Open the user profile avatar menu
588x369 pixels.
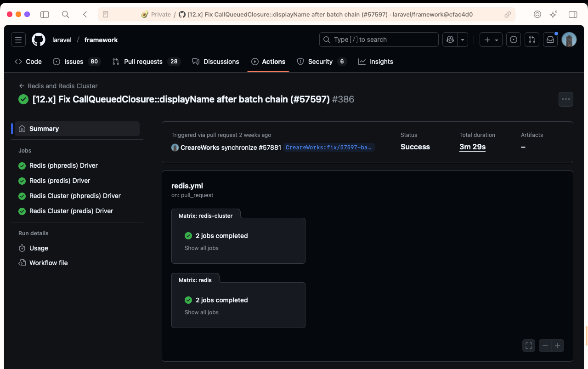(x=569, y=40)
